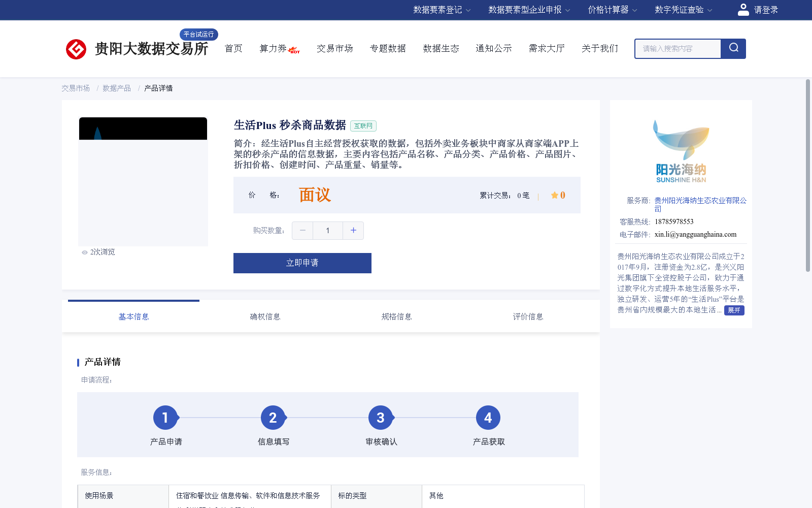Screen dimensions: 812x508
Task: Open 需求大厅 navigation item
Action: click(x=547, y=49)
